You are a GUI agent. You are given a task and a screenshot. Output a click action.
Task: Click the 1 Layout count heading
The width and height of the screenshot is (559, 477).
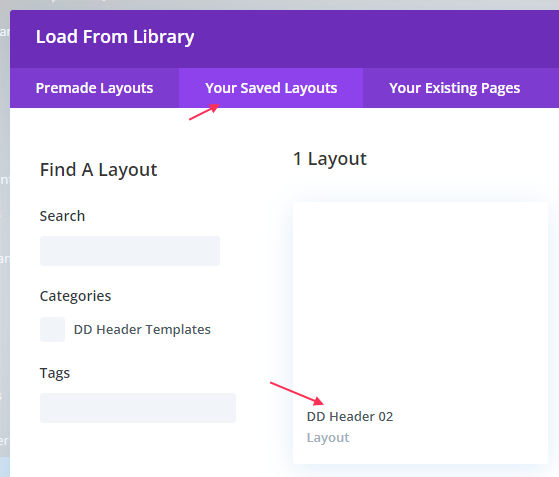pyautogui.click(x=330, y=159)
